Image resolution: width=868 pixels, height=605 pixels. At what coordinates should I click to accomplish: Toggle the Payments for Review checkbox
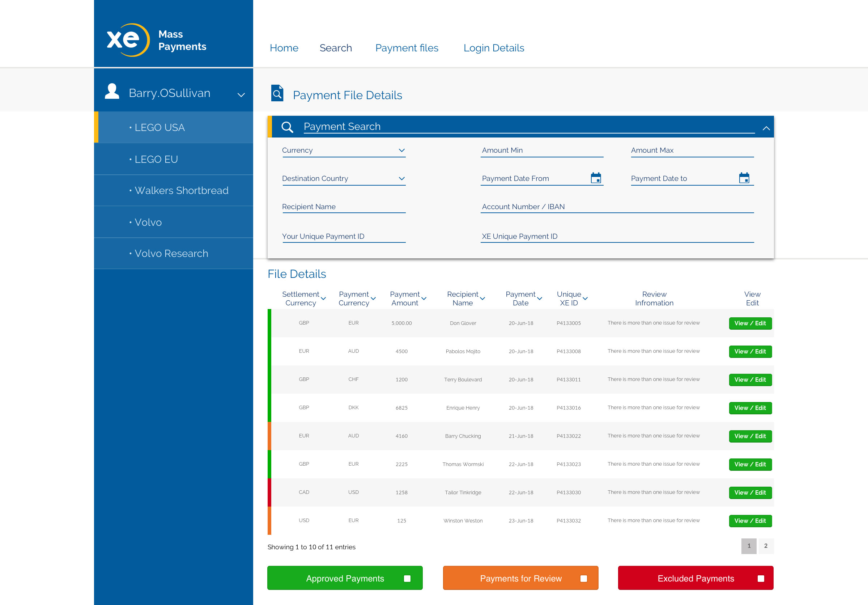(x=583, y=579)
